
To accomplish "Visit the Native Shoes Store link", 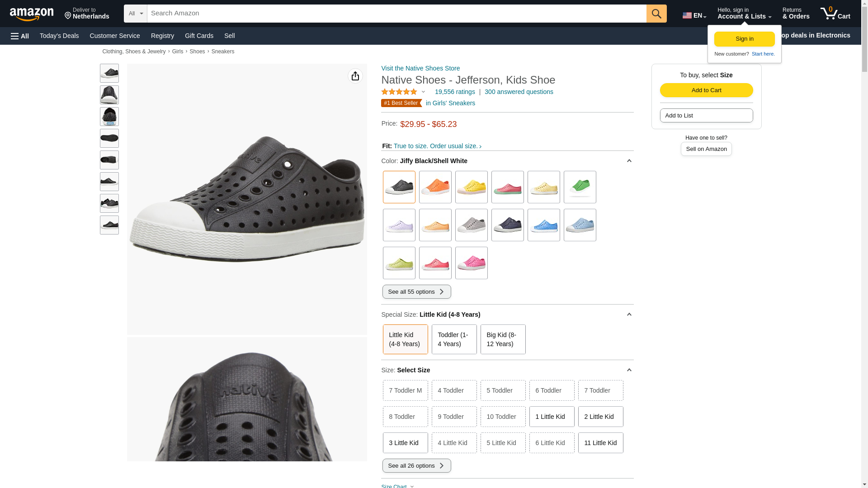I will click(x=420, y=68).
